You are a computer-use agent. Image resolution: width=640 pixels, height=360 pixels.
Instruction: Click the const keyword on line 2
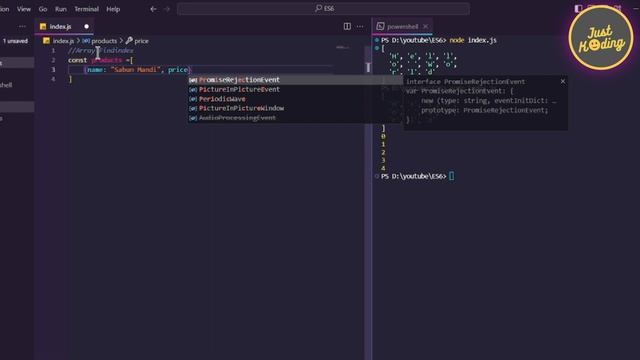(x=78, y=60)
